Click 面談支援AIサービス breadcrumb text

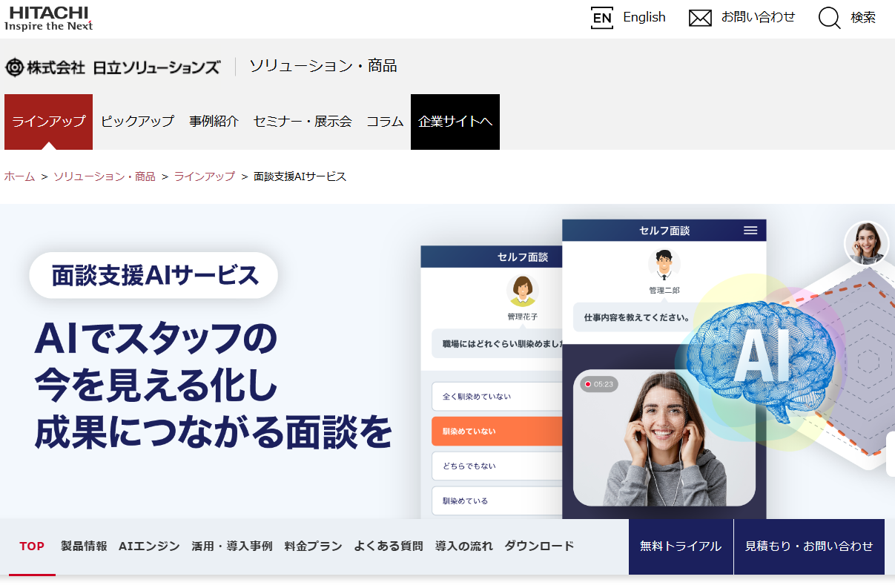[300, 176]
